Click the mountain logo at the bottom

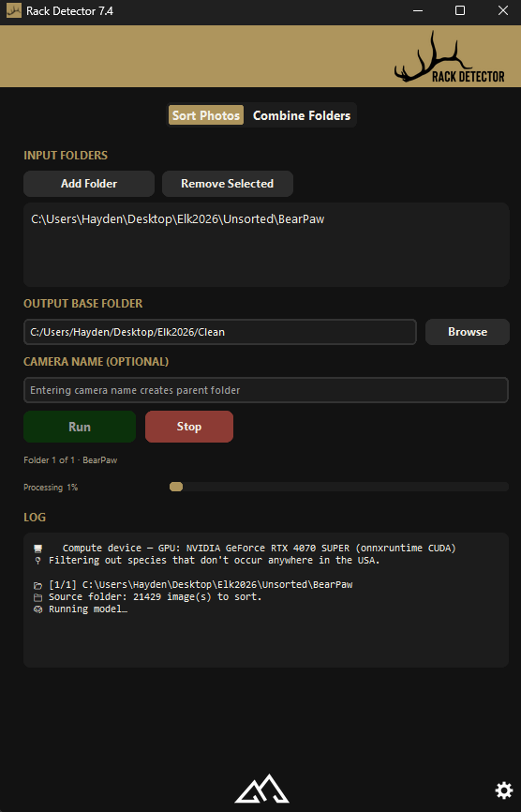(x=261, y=789)
